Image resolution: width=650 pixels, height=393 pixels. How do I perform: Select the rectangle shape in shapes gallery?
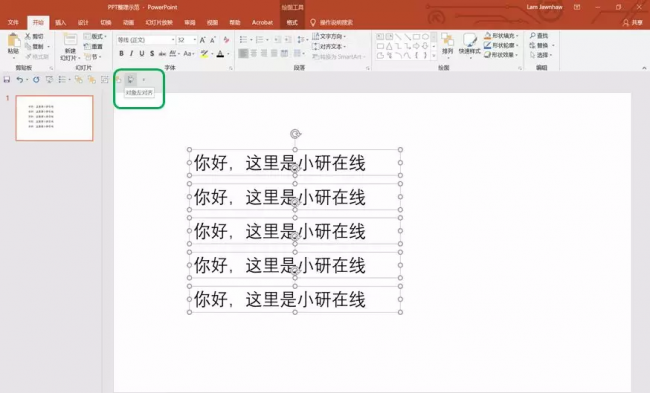coord(416,37)
